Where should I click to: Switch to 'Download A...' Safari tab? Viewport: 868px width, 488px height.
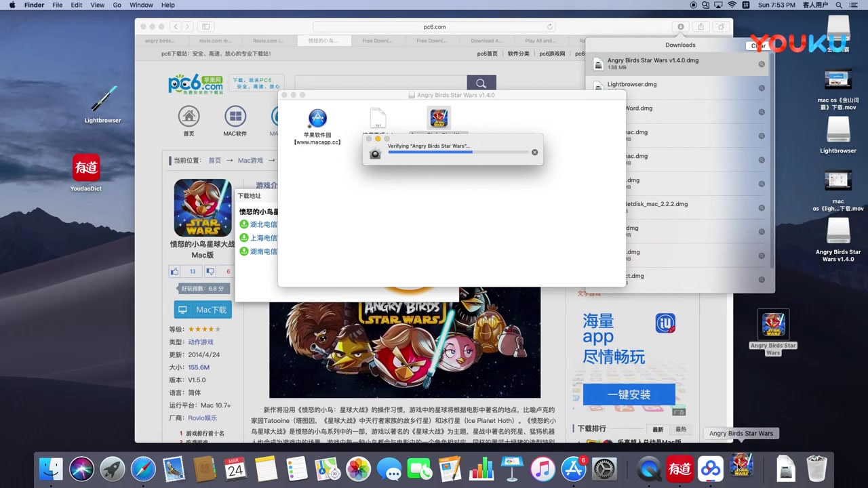tap(486, 41)
